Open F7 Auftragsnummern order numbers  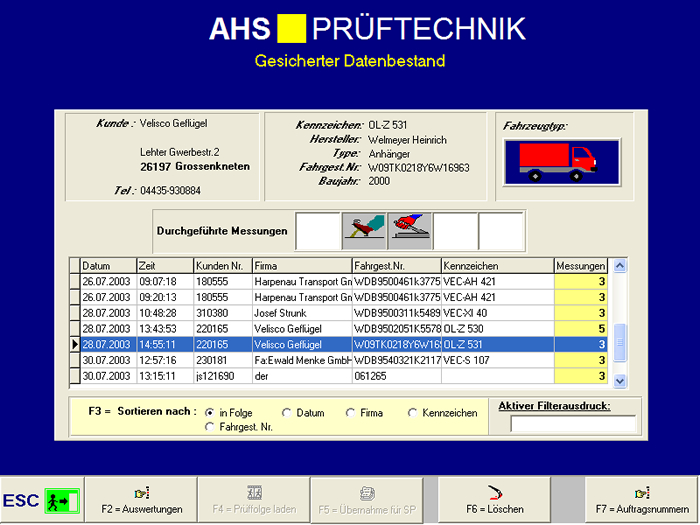[x=641, y=500]
